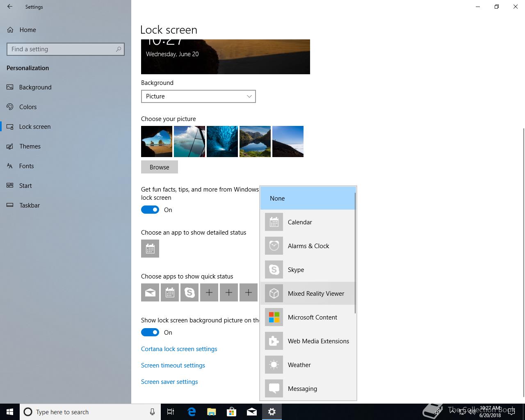Select Mixed Reality Viewer in app list
Screen dimensions: 525x420
tap(308, 294)
